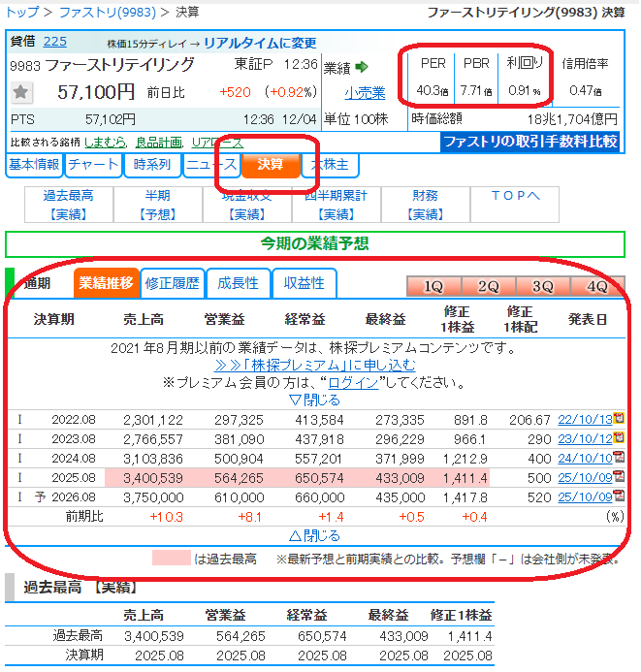Click the star favorite icon beside the stock price

[22, 93]
